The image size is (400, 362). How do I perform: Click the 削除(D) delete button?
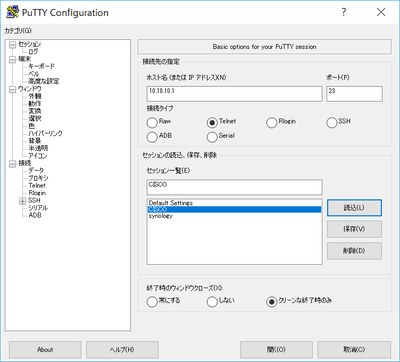coord(354,251)
